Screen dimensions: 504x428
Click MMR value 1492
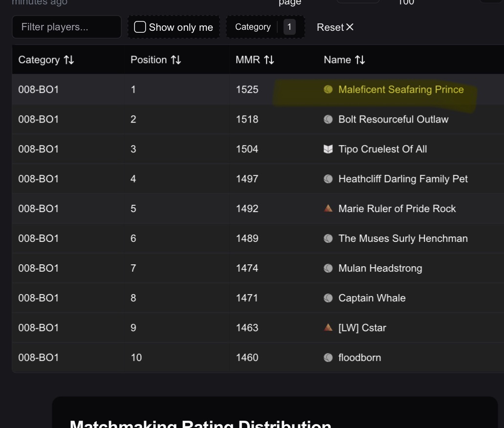[247, 209]
